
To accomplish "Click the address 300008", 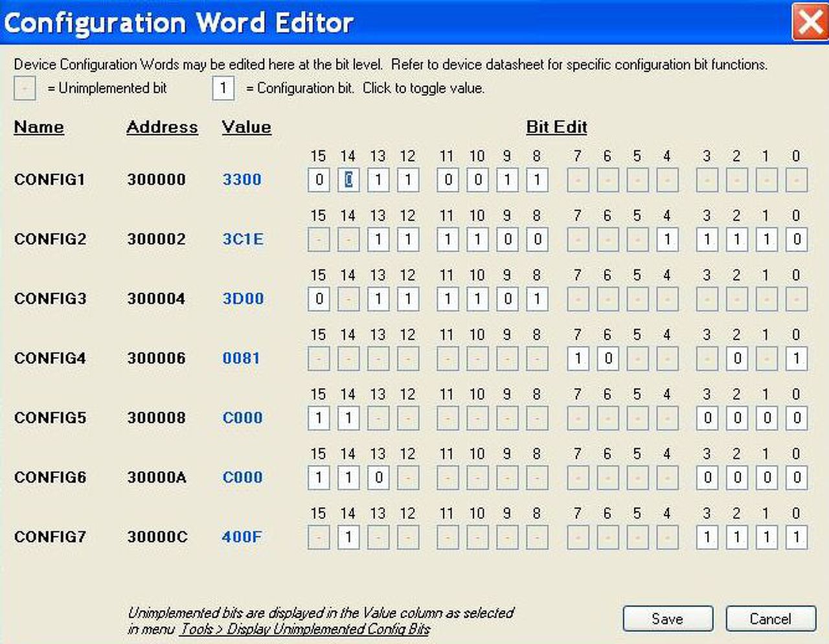I will 156,418.
